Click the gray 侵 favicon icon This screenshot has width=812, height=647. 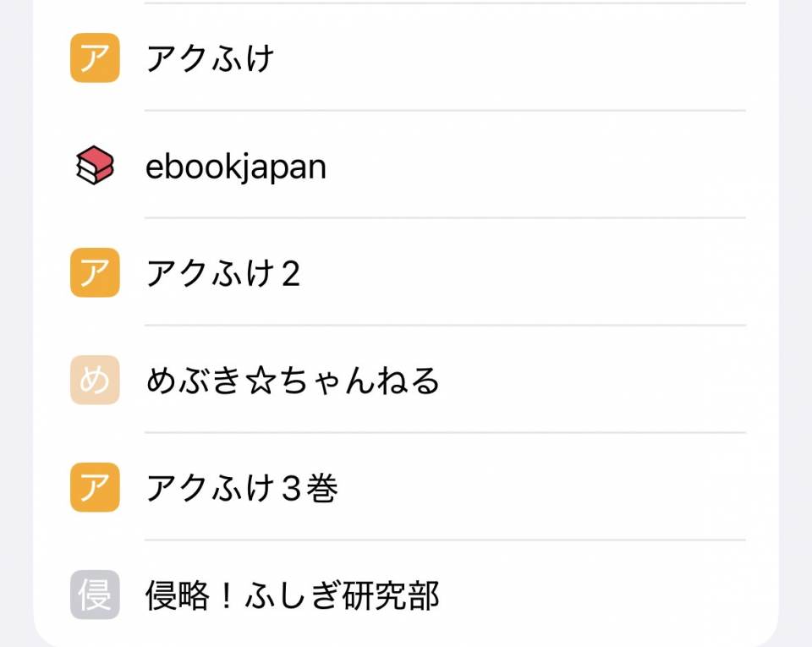(95, 595)
